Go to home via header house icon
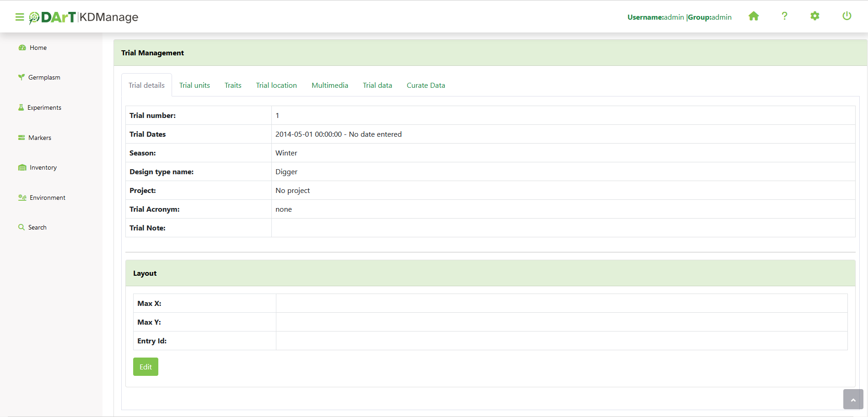The height and width of the screenshot is (417, 868). pyautogui.click(x=754, y=16)
